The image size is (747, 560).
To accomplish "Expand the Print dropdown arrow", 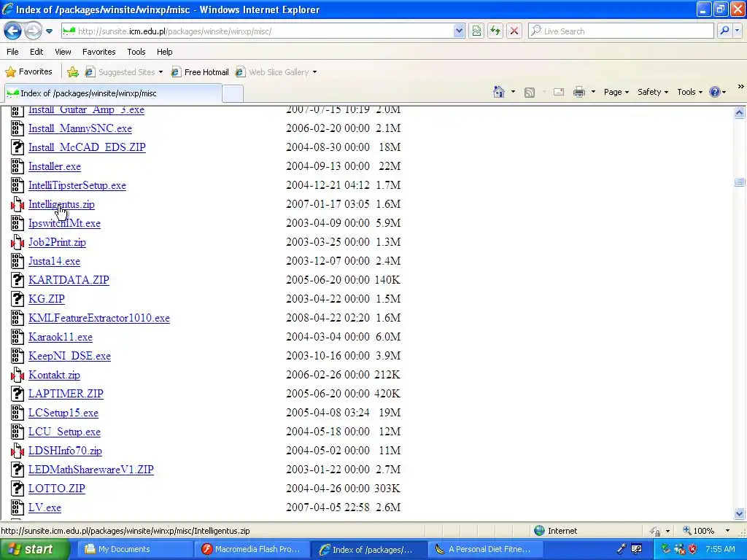I will (593, 92).
